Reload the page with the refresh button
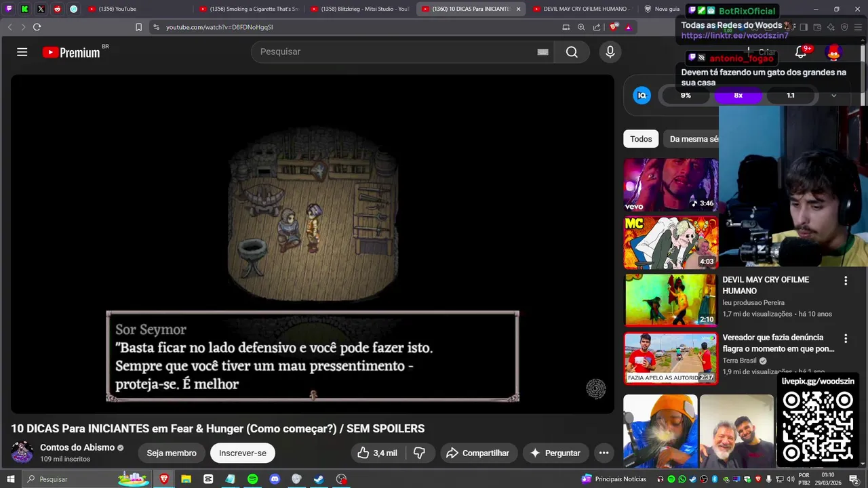This screenshot has height=488, width=868. 37,27
